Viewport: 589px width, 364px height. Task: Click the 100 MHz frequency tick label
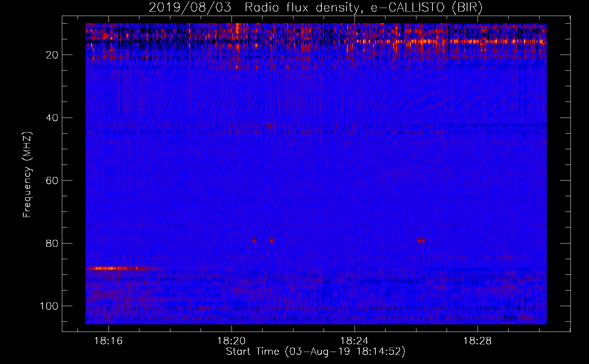(x=49, y=306)
